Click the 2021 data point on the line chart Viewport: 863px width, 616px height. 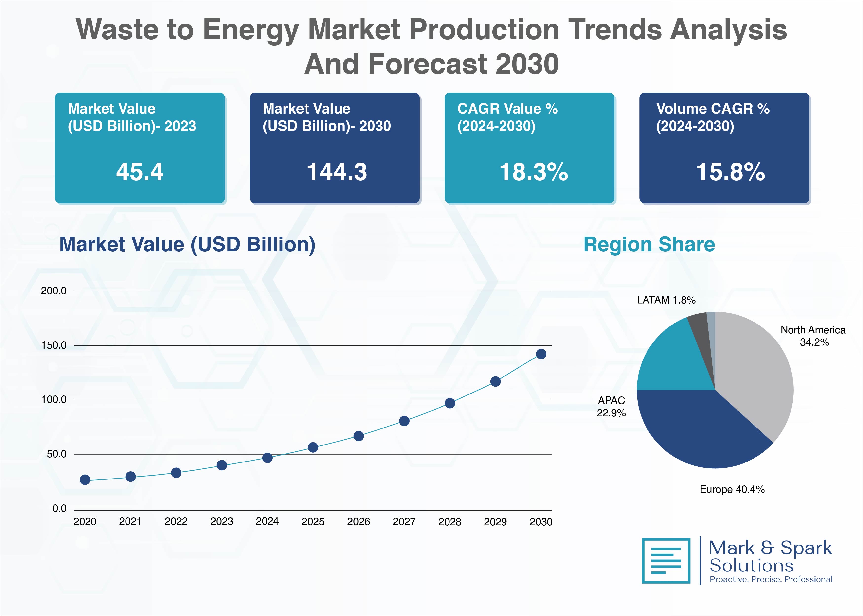coord(130,477)
